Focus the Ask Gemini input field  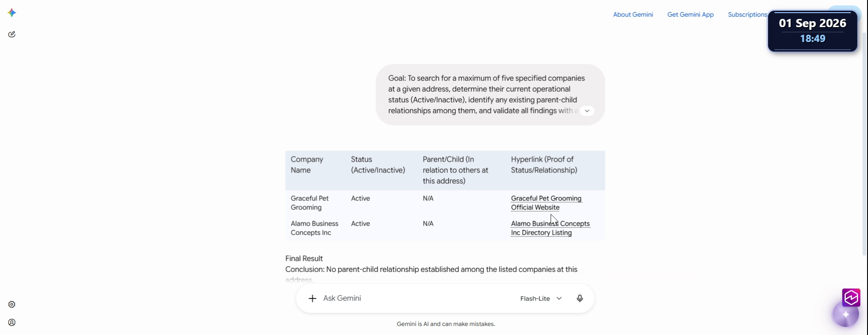pos(416,298)
